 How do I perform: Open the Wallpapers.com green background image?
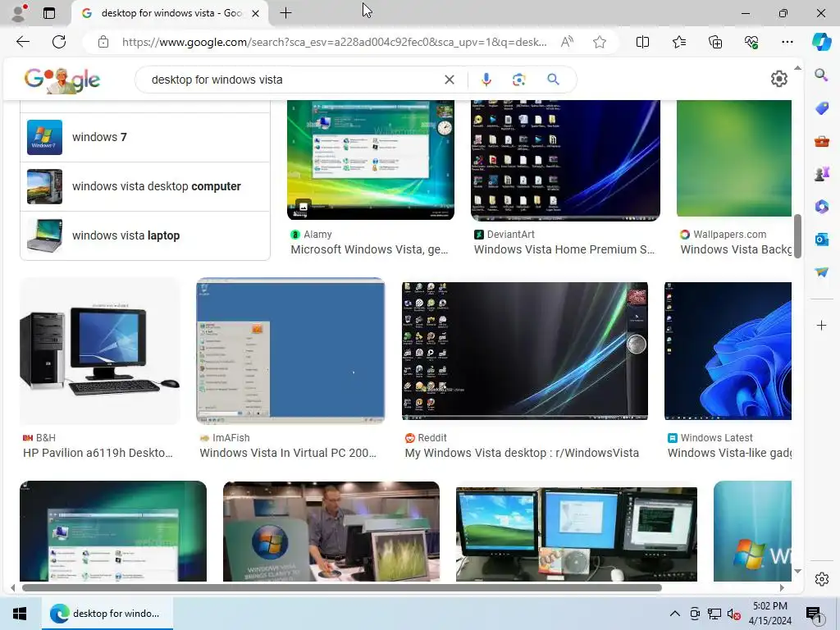[734, 158]
